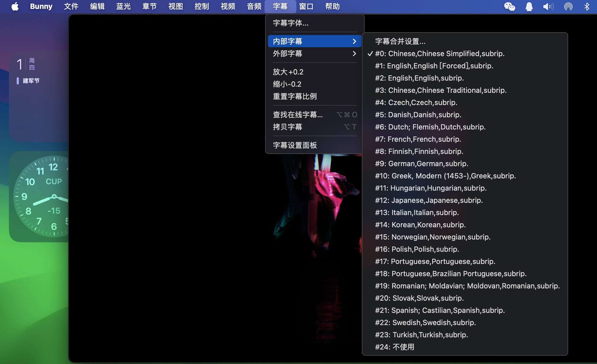Open the 蓝光 menu
Viewport: 597px width, 364px height.
tap(123, 6)
